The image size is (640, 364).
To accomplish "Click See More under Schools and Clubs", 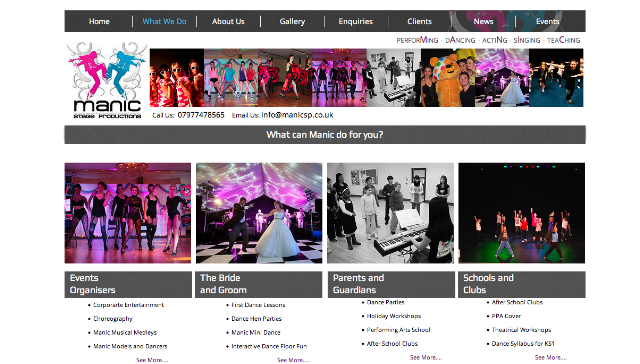I will click(x=551, y=357).
